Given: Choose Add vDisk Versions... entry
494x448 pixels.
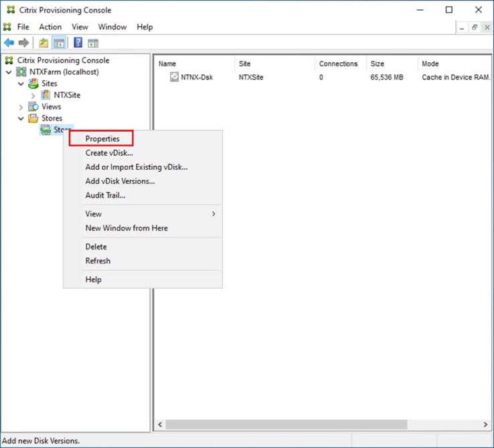Looking at the screenshot, I should click(120, 181).
